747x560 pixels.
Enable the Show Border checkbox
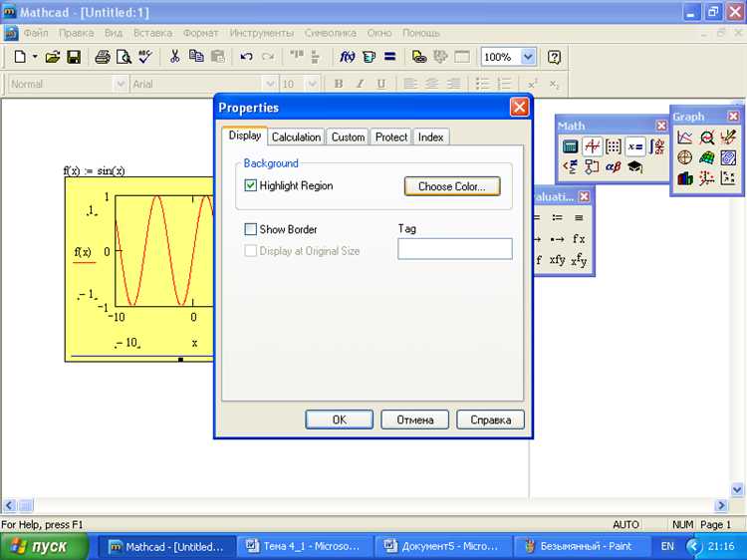251,229
